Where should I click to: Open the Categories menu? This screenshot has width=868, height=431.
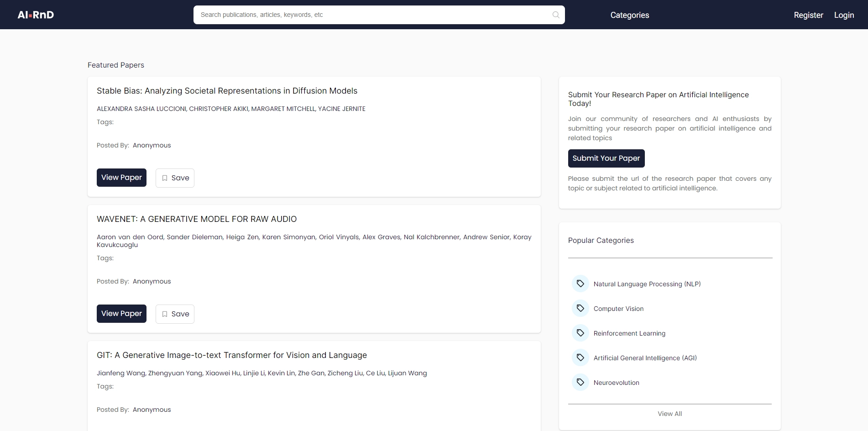(629, 15)
